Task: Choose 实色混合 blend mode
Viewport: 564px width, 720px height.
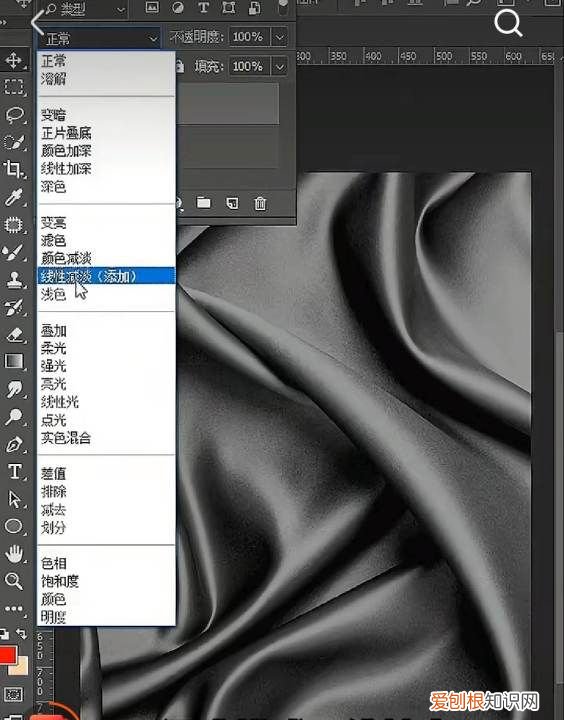Action: [x=106, y=438]
